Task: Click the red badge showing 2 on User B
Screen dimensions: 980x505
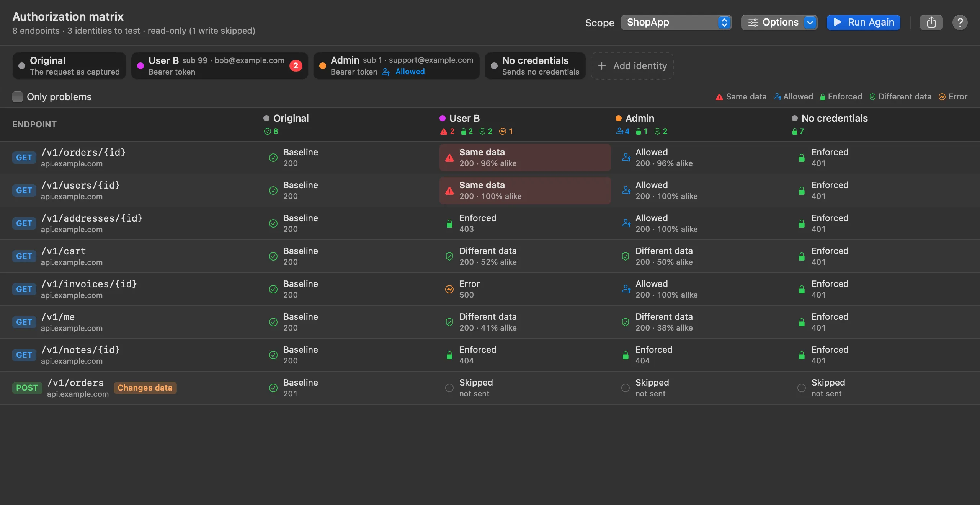Action: pyautogui.click(x=296, y=66)
